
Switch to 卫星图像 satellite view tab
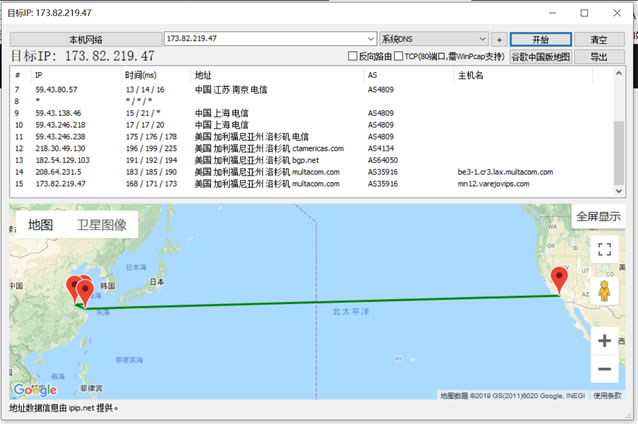(x=101, y=225)
